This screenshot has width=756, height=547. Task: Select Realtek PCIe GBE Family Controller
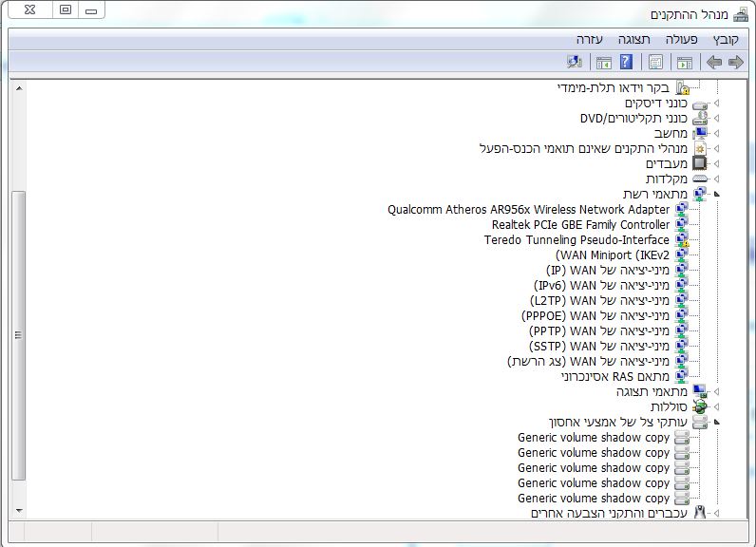click(580, 224)
